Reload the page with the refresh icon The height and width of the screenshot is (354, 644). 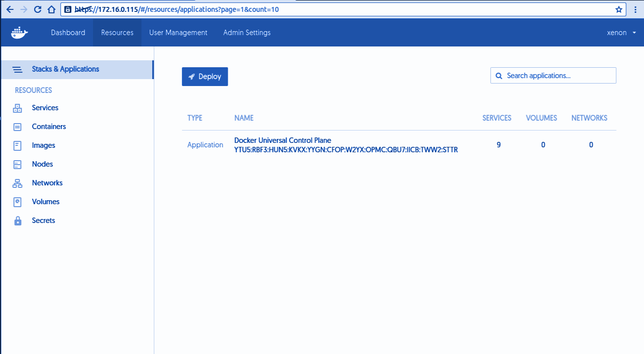pyautogui.click(x=38, y=9)
